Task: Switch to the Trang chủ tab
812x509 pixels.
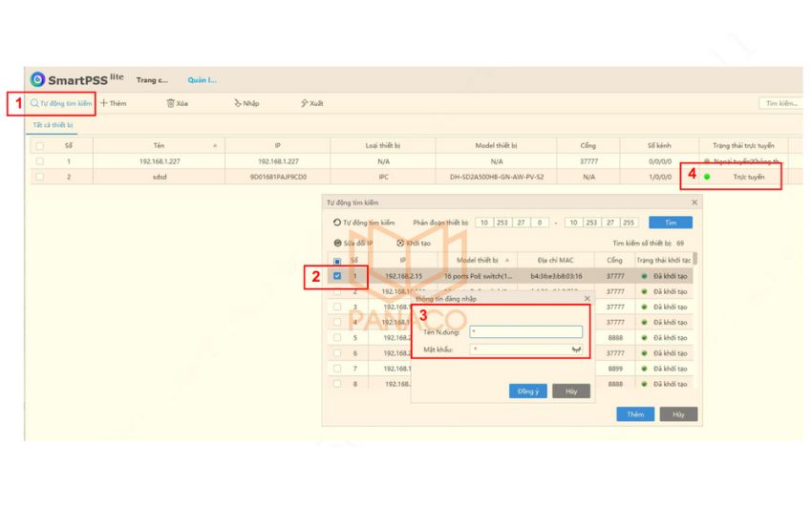Action: pyautogui.click(x=152, y=80)
